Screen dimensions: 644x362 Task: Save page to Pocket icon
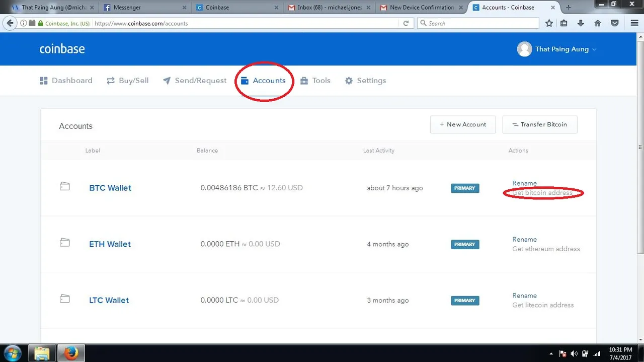point(615,23)
